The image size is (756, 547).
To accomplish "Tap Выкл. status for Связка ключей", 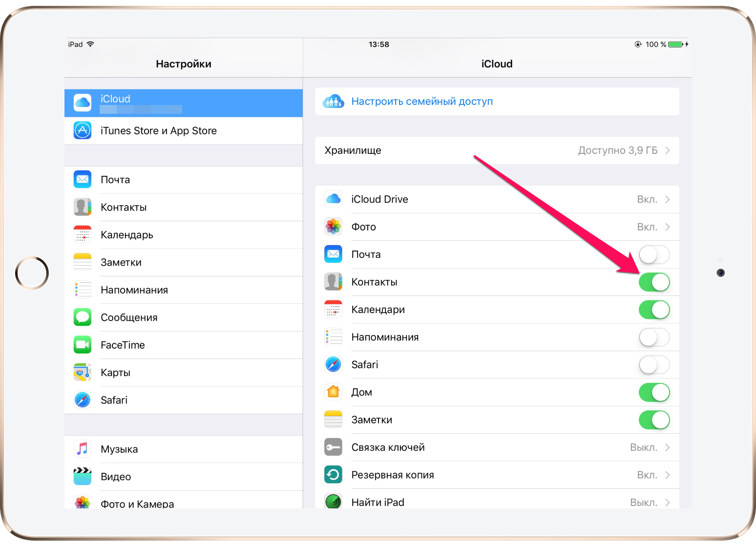I will [644, 447].
